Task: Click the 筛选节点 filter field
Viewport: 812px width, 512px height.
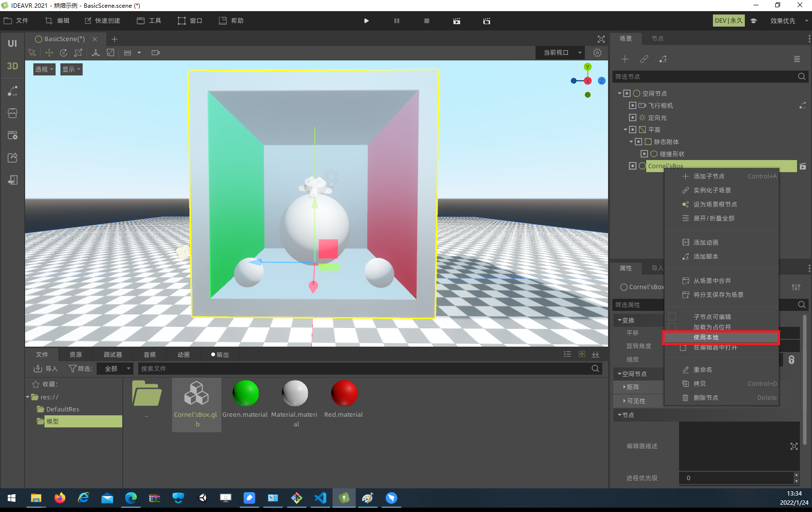Action: point(710,76)
